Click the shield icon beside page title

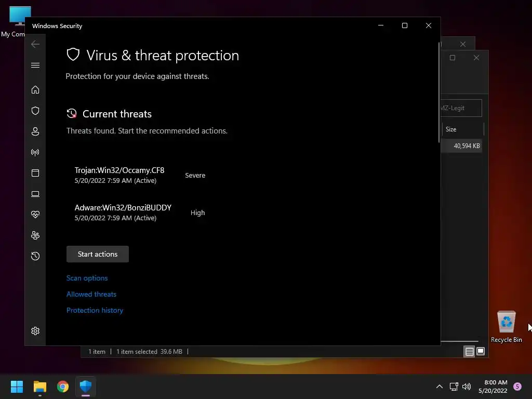[73, 55]
